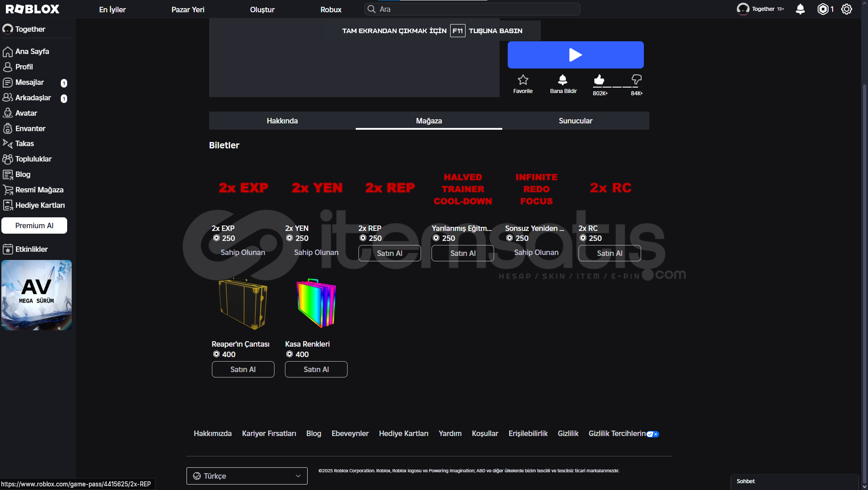Open Hediye Kartları footer link
This screenshot has width=868, height=490.
(403, 434)
